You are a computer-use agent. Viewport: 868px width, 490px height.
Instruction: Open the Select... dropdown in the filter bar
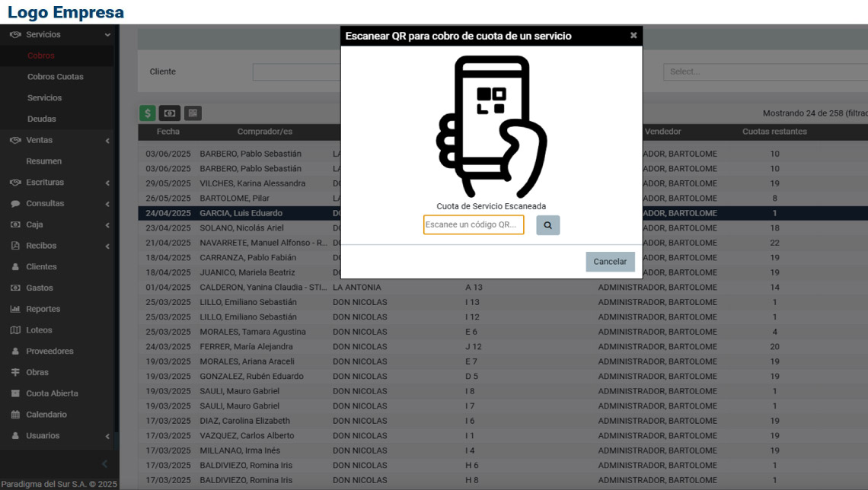(x=764, y=72)
